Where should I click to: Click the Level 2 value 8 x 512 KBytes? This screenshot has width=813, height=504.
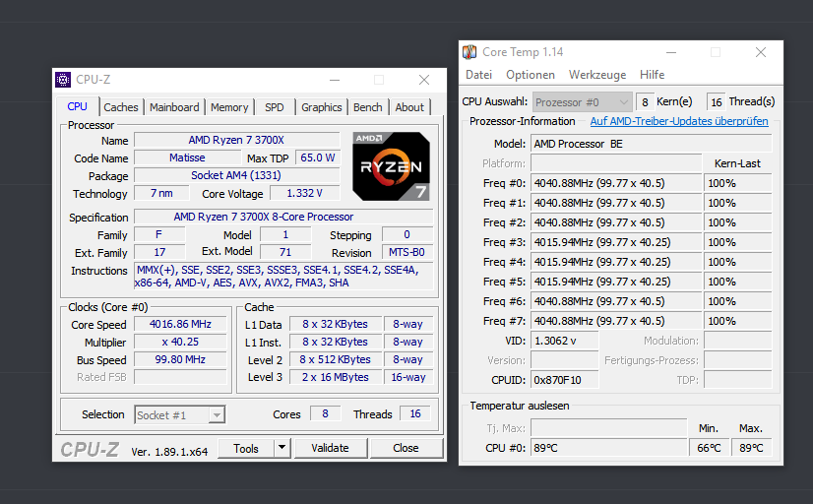[336, 360]
